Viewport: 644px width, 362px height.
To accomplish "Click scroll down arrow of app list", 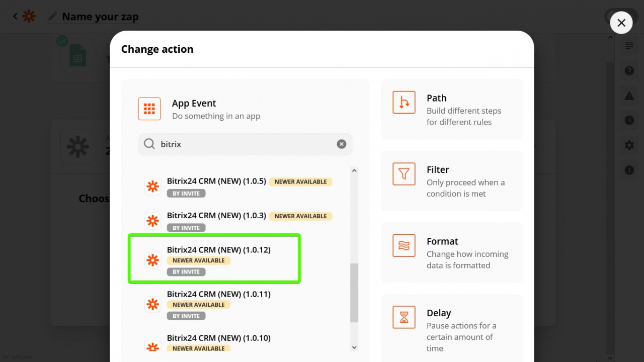I will (x=354, y=347).
